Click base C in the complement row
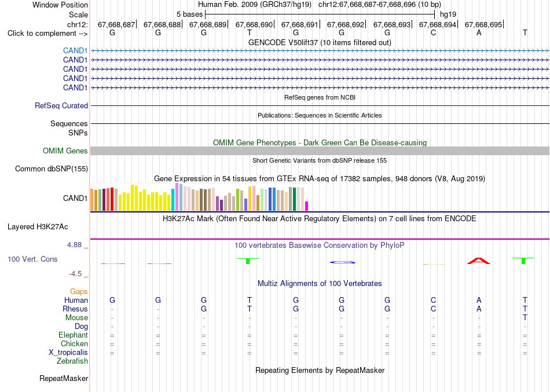 [x=434, y=32]
